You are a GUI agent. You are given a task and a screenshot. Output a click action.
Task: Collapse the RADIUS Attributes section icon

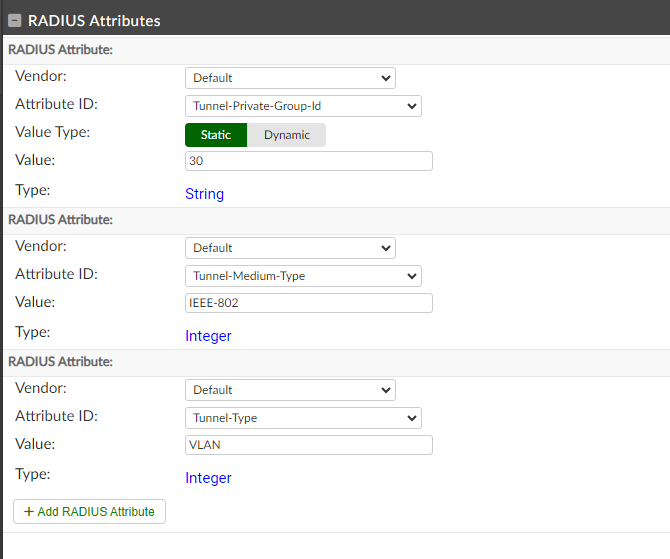15,20
